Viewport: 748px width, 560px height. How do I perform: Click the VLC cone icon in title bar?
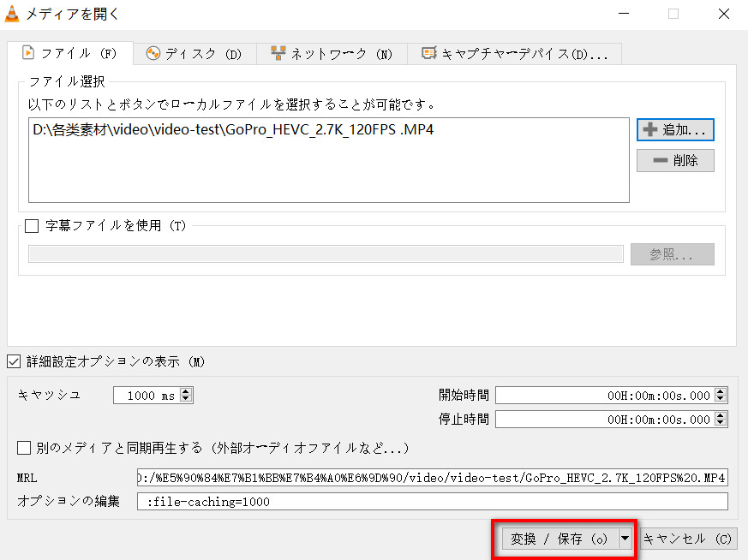(x=12, y=14)
